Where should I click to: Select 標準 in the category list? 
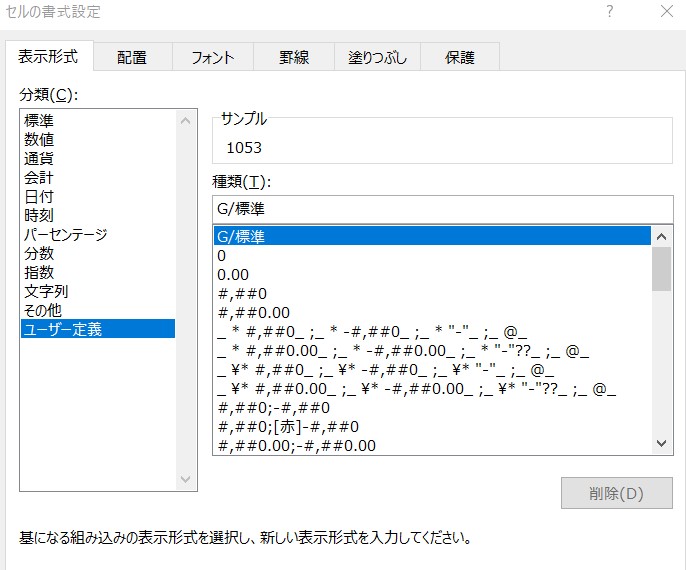tap(98, 120)
